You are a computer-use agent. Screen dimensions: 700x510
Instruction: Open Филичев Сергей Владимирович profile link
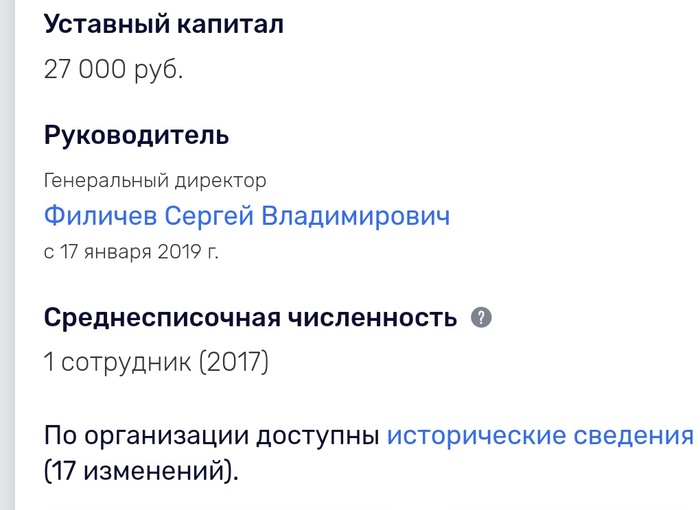coord(247,216)
